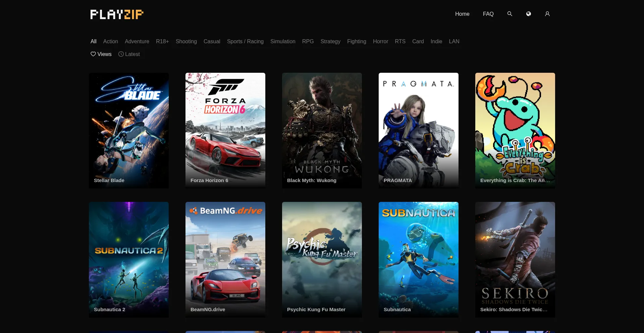The width and height of the screenshot is (644, 333).
Task: Open the FAQ page link
Action: click(488, 14)
